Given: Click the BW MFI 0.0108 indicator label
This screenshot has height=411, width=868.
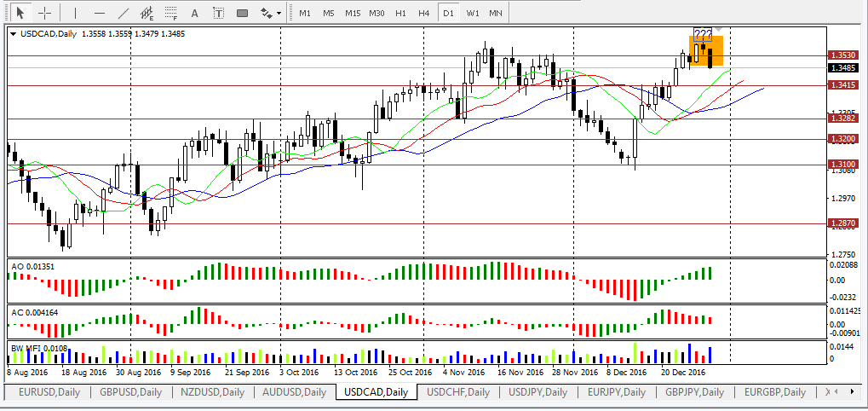Looking at the screenshot, I should pyautogui.click(x=39, y=348).
